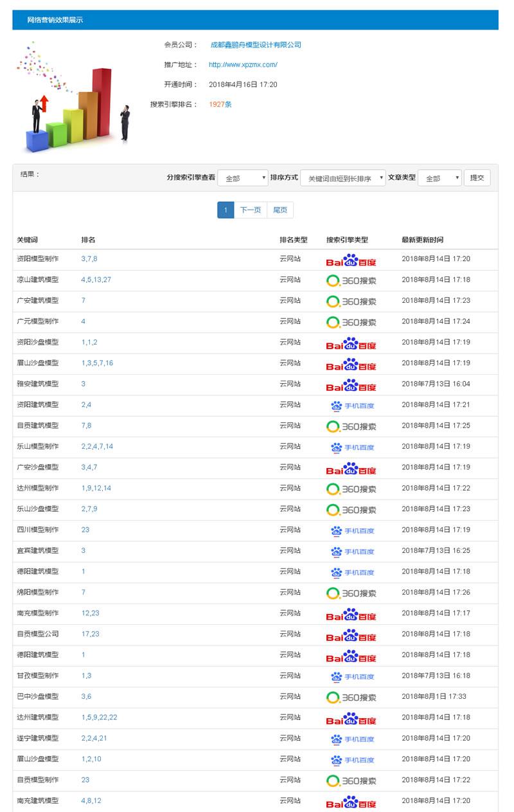
Task: Open ranking 4,5,13,27 for 凉山建筑模型
Action: click(96, 280)
